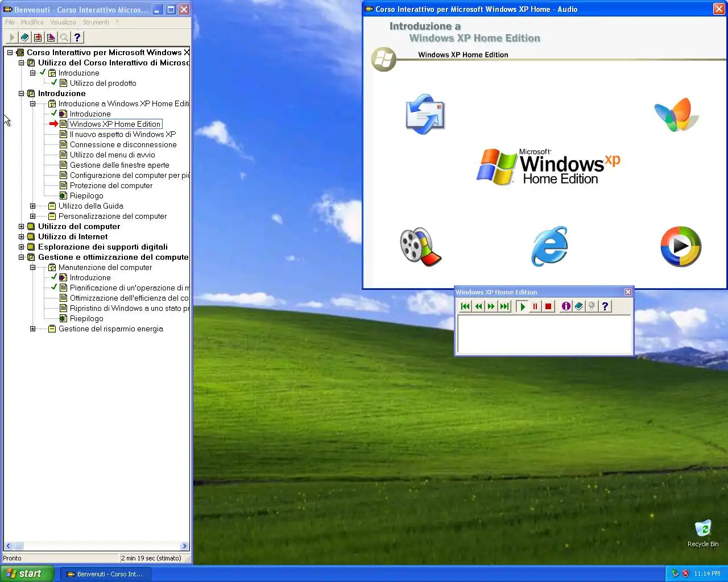Open the ? help menu

coord(117,22)
